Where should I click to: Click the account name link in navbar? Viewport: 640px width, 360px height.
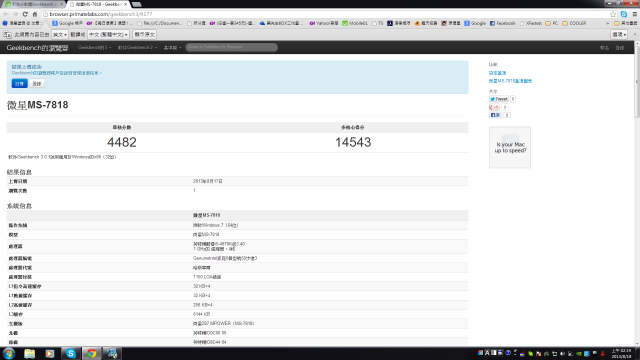pyautogui.click(x=604, y=48)
